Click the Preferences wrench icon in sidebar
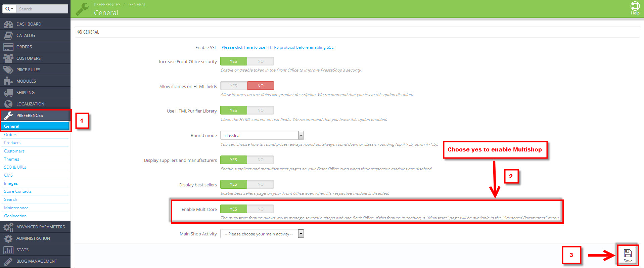This screenshot has width=644, height=268. pyautogui.click(x=8, y=116)
